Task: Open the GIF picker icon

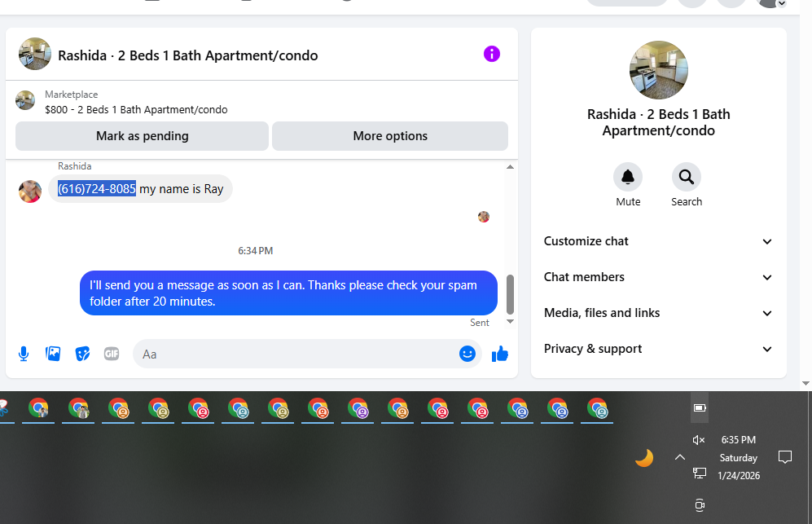Action: (112, 354)
